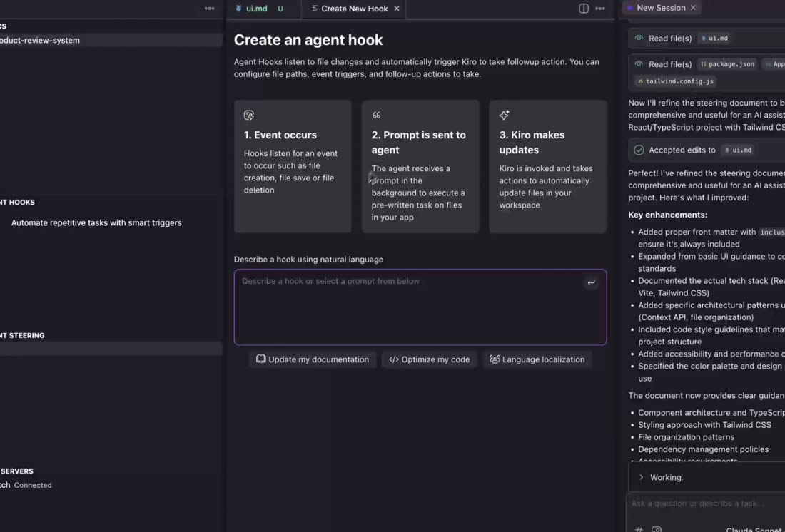
Task: Click the quote icon on Prompt card
Action: [377, 115]
